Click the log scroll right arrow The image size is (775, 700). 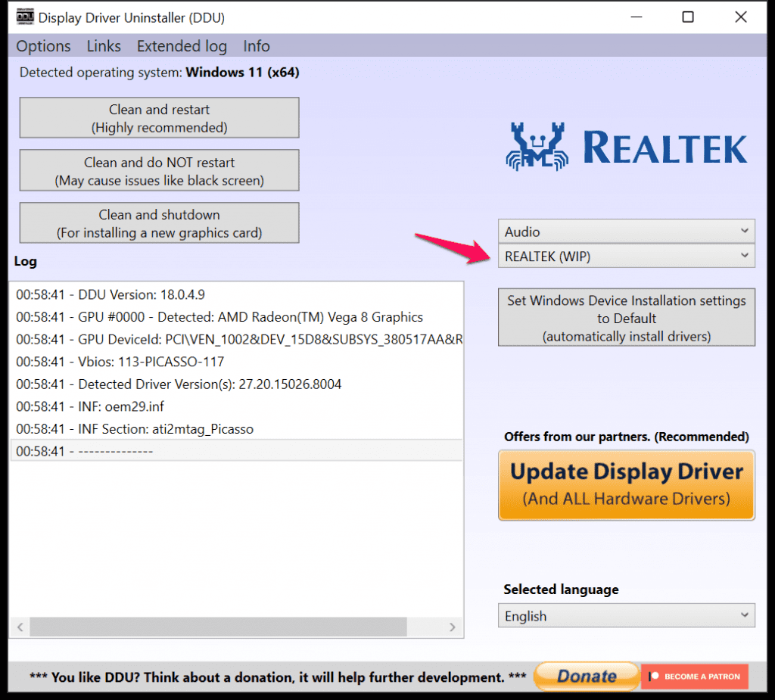click(x=453, y=627)
